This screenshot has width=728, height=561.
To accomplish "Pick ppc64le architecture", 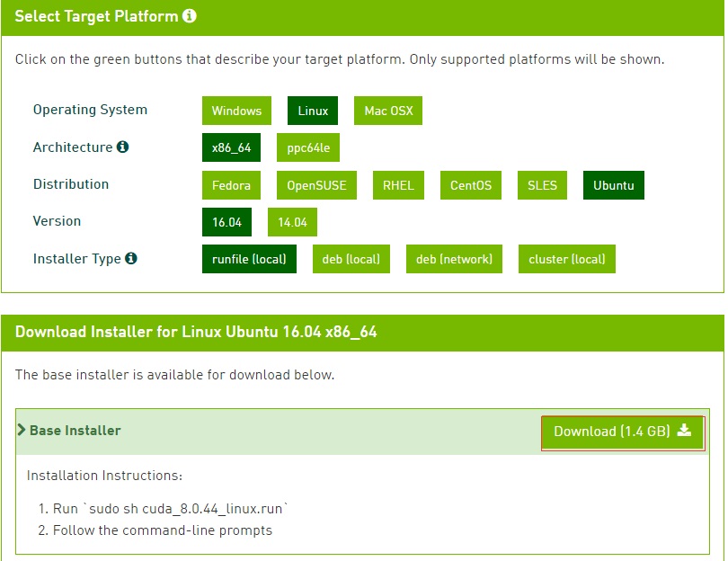I will pos(307,148).
